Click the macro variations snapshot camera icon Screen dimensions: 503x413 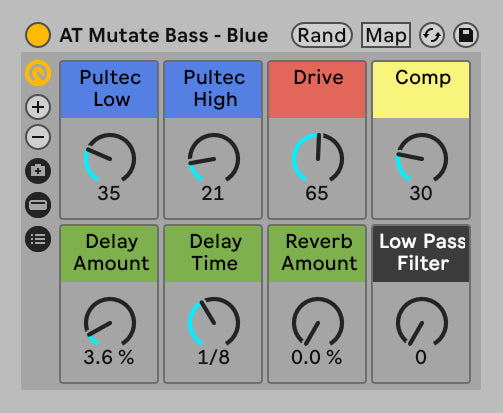pyautogui.click(x=38, y=171)
